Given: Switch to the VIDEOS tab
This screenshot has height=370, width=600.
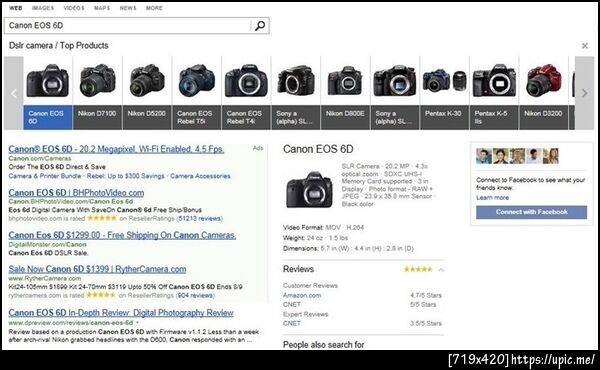Looking at the screenshot, I should [x=74, y=8].
